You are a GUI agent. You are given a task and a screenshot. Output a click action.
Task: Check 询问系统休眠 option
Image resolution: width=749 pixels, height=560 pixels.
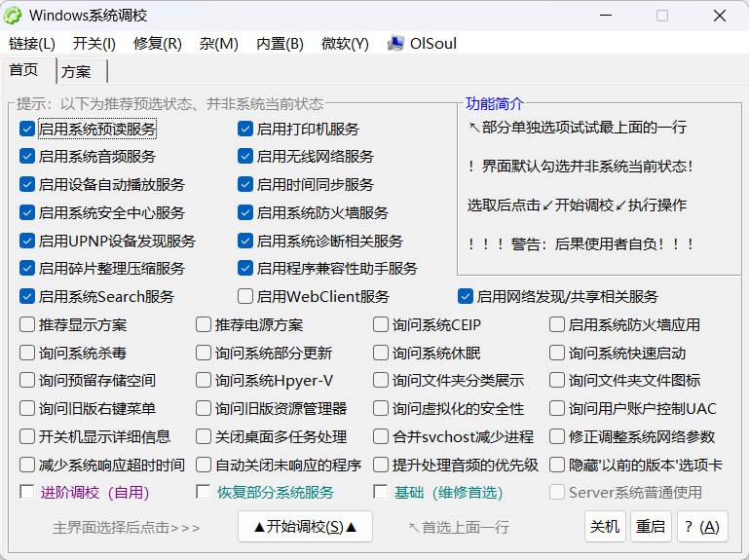(381, 353)
